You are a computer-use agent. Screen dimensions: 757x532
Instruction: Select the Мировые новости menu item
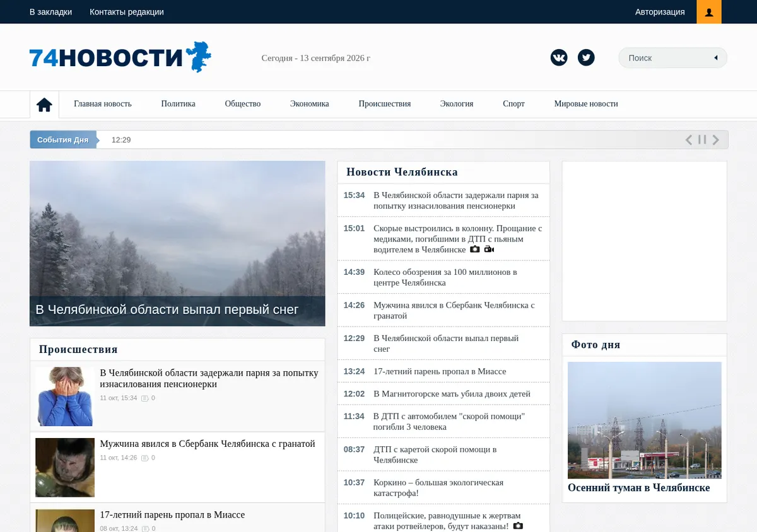coord(586,104)
